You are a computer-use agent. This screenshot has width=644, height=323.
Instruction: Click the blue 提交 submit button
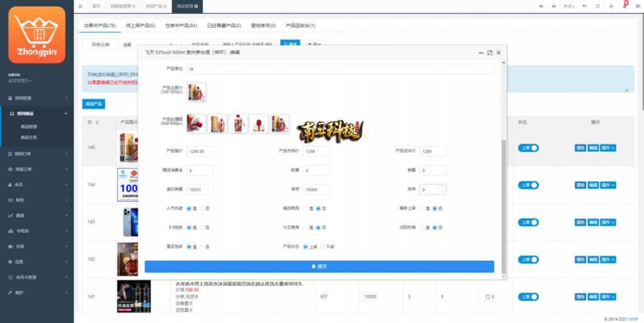point(319,266)
